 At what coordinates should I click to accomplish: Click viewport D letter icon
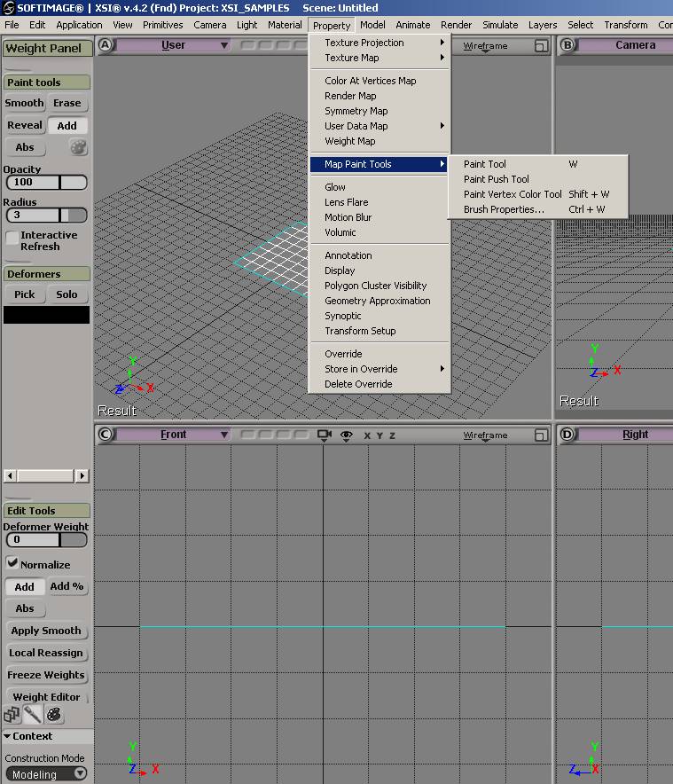pyautogui.click(x=567, y=435)
